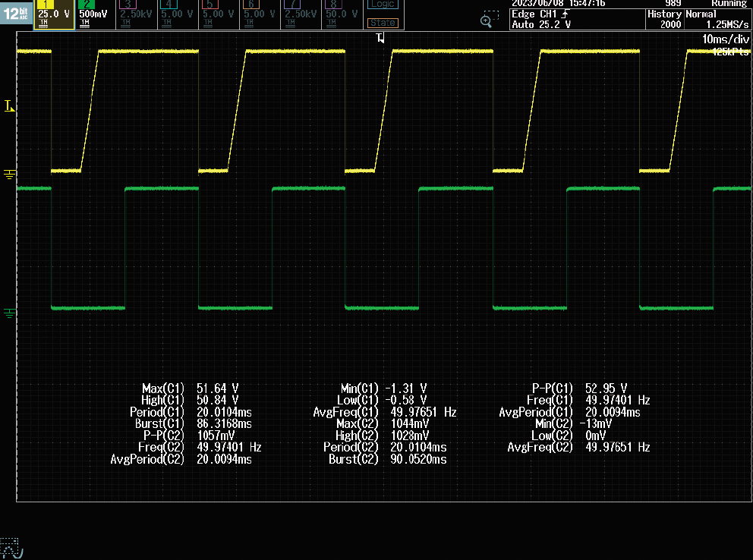The width and height of the screenshot is (753, 560).
Task: Click the 1.25MS/s sample rate readout
Action: (727, 24)
